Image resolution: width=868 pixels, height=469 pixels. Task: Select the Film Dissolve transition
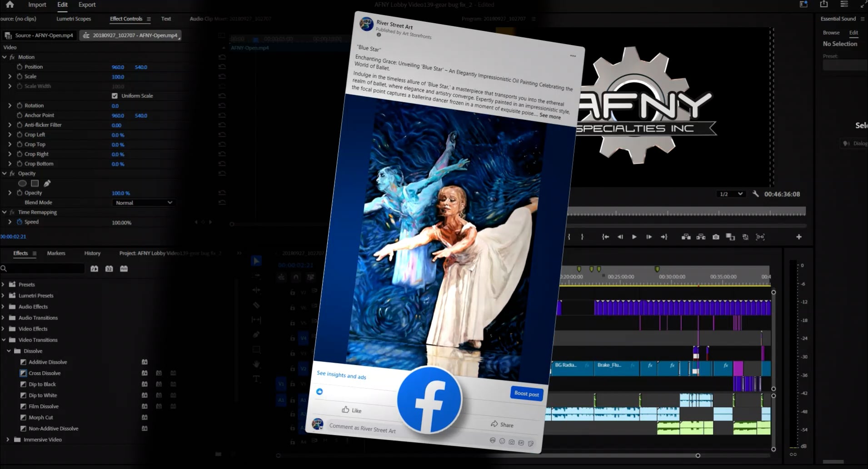[44, 406]
